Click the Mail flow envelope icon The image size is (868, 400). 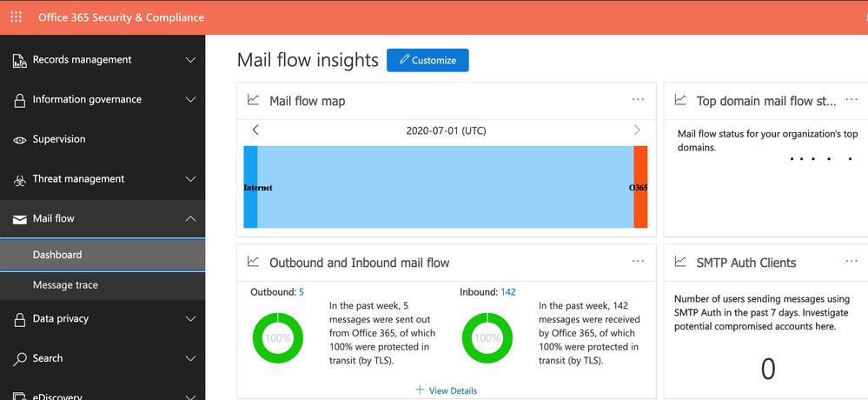click(x=19, y=219)
